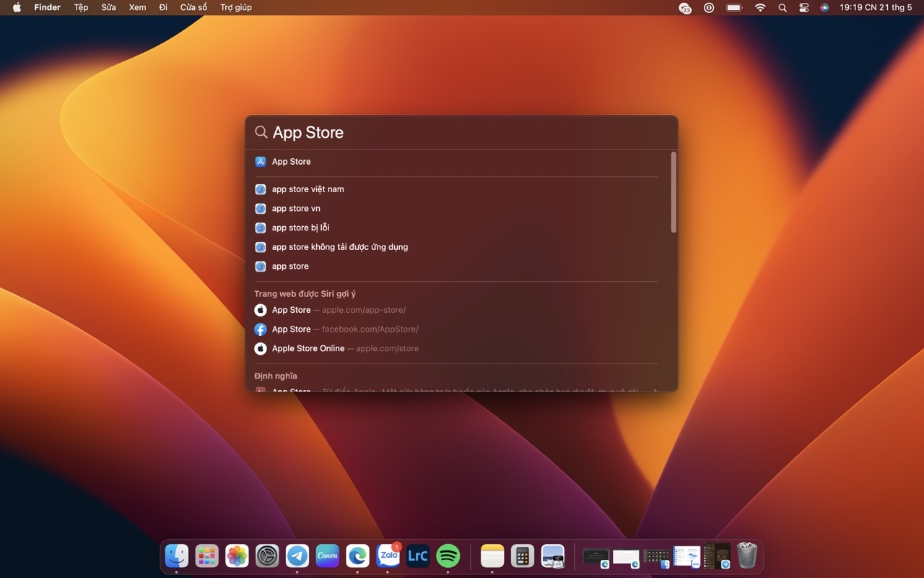
Task: Select "app store việt nam" suggestion
Action: (308, 189)
